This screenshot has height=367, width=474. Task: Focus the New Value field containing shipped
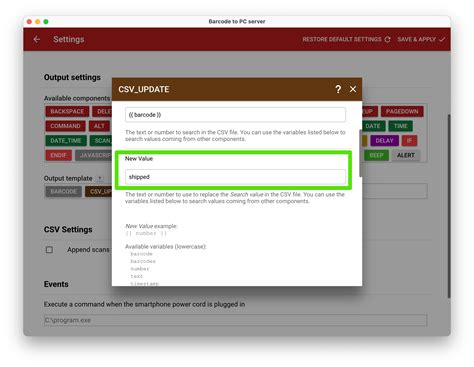coord(235,177)
